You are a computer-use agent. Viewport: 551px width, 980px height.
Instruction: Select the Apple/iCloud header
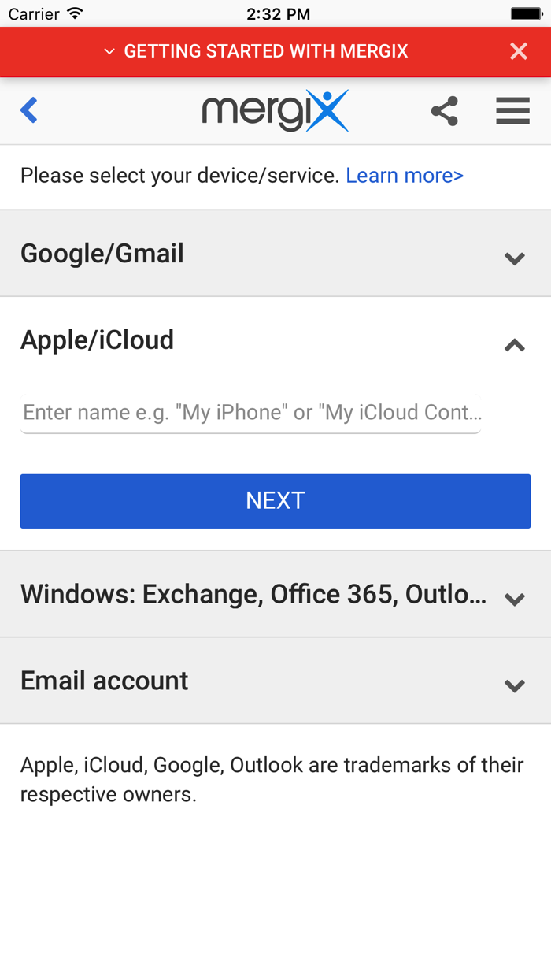point(98,340)
